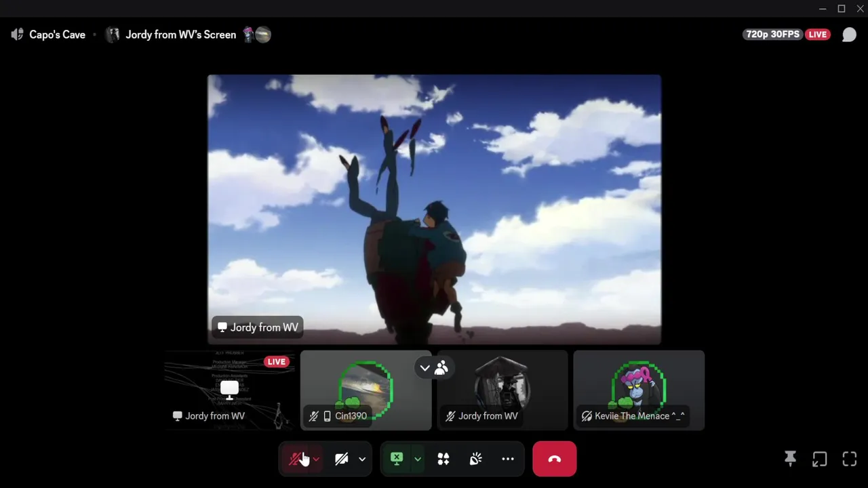The height and width of the screenshot is (488, 868).
Task: Click the mobile phone icon beside Cin1390
Action: (x=327, y=416)
